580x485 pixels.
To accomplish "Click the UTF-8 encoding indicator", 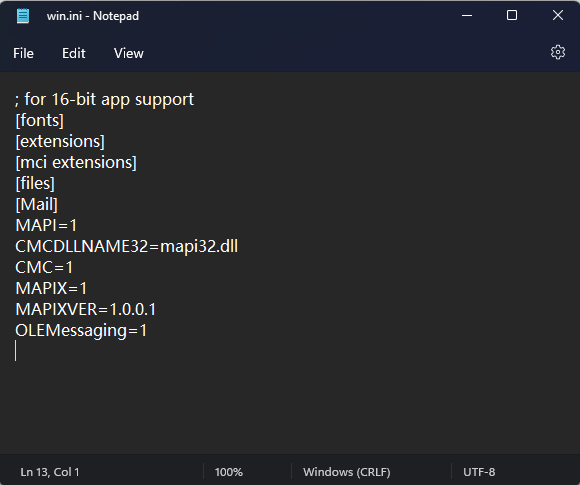I will tap(479, 472).
